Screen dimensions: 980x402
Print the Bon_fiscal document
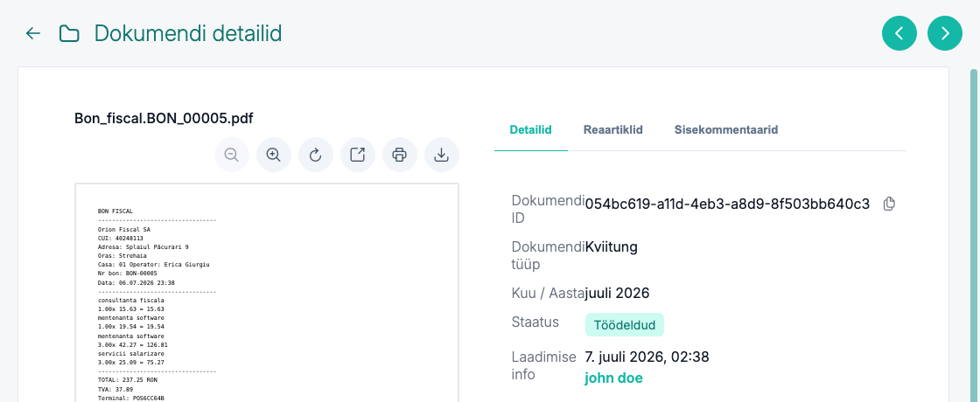tap(399, 154)
